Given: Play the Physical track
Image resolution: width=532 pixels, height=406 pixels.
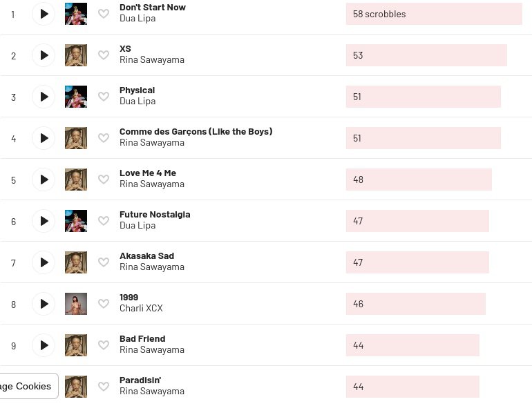Looking at the screenshot, I should click(x=44, y=97).
